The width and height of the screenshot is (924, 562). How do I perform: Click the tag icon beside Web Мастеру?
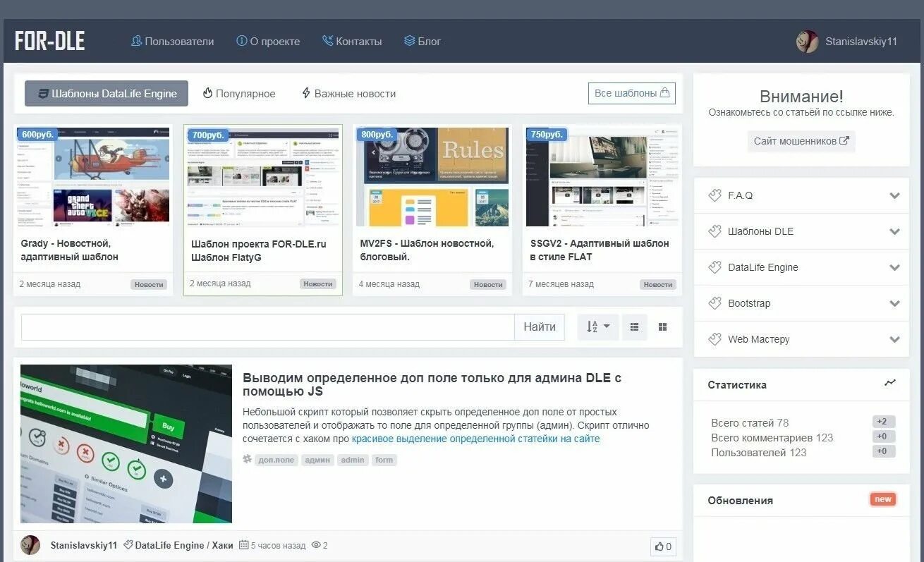[x=715, y=339]
